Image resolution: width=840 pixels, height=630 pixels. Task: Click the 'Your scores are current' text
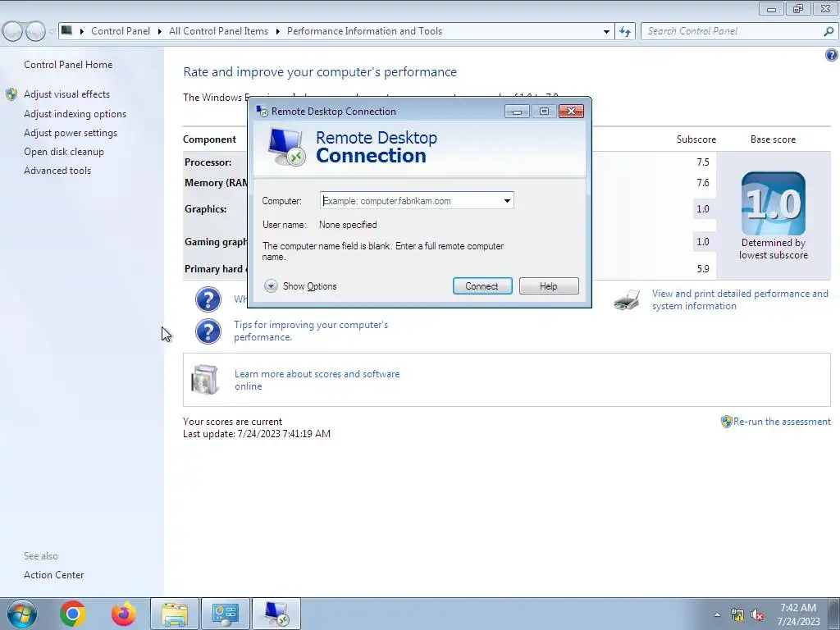[x=232, y=422]
